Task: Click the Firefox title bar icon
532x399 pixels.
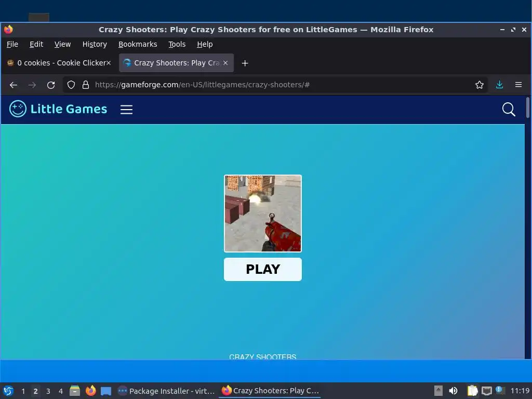Action: 8,30
